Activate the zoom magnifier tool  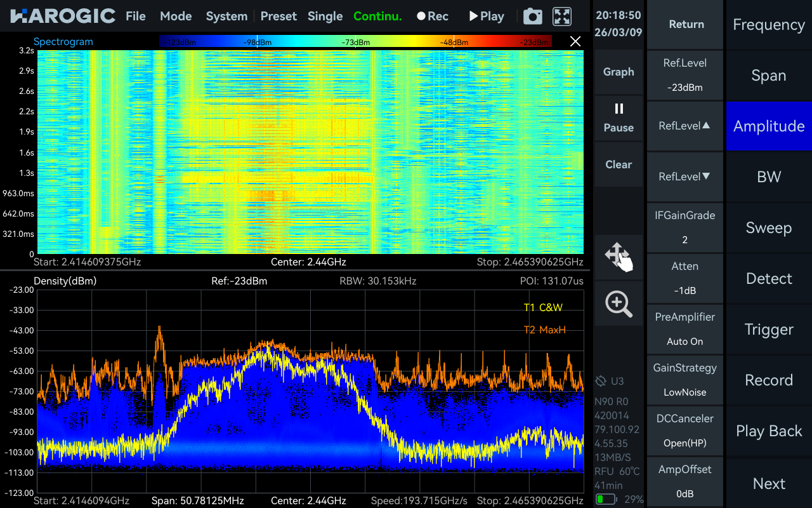pos(619,304)
